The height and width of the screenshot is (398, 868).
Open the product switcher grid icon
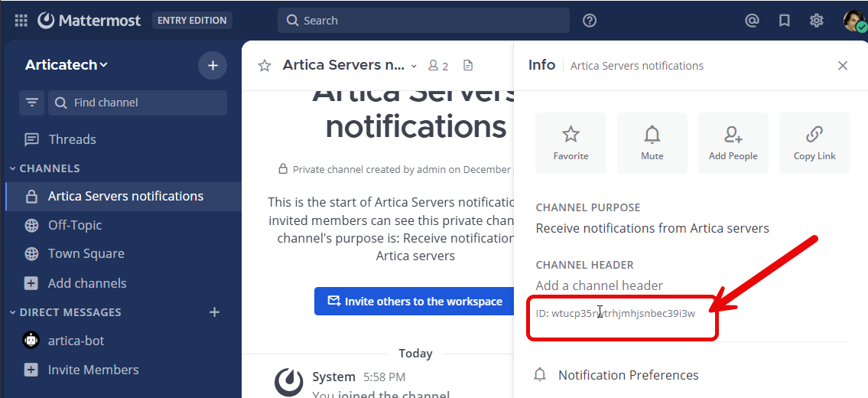[x=21, y=21]
